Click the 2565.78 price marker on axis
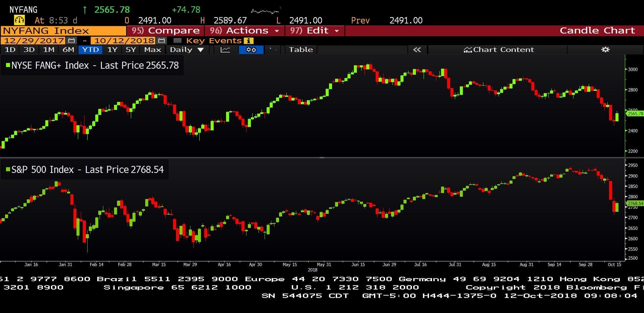The image size is (644, 313). coord(635,114)
